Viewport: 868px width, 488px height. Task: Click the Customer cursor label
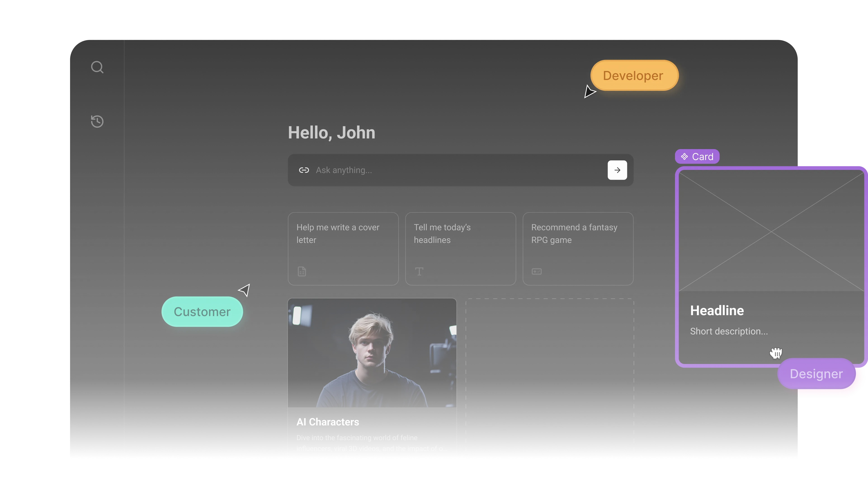point(202,312)
